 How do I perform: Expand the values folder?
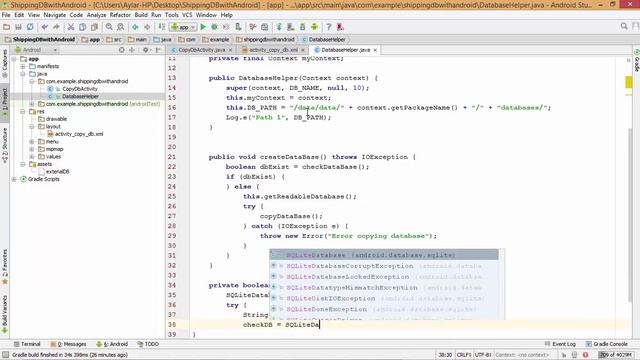tap(32, 156)
